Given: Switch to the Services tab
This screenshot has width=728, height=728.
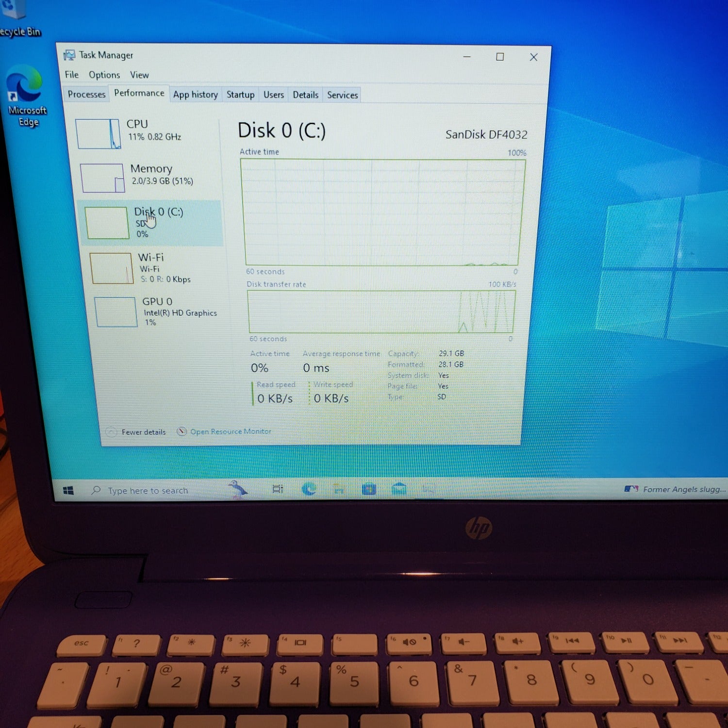Looking at the screenshot, I should click(x=343, y=95).
